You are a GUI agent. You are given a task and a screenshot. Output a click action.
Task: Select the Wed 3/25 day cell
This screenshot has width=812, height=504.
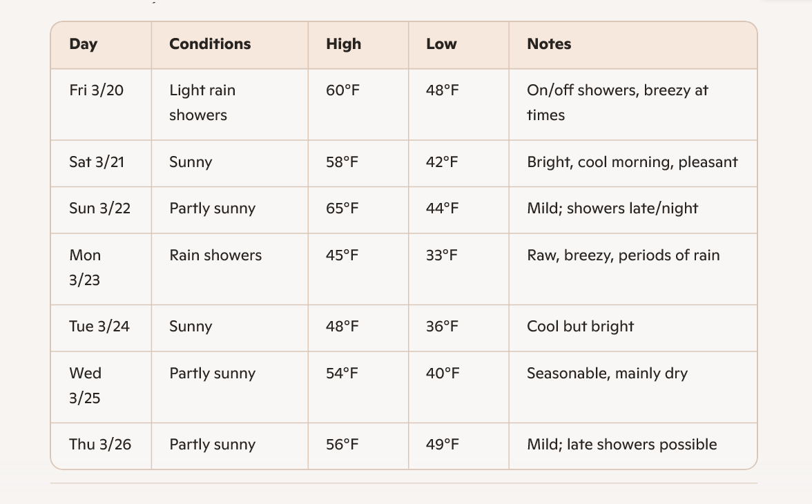click(x=85, y=385)
